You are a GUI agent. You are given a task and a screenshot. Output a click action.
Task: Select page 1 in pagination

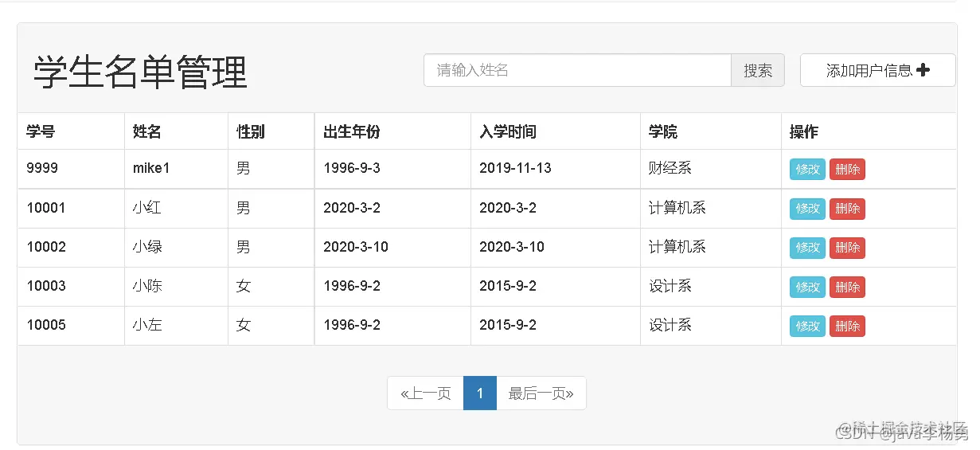[480, 393]
